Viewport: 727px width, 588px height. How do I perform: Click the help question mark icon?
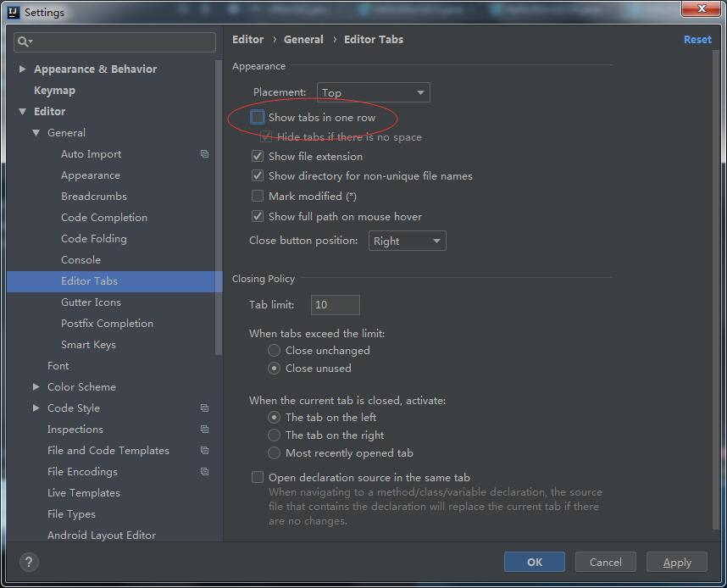pyautogui.click(x=28, y=562)
